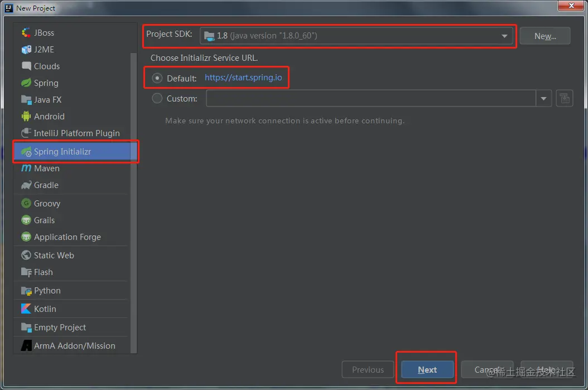Click the Java FX folder icon
588x390 pixels.
pos(26,100)
